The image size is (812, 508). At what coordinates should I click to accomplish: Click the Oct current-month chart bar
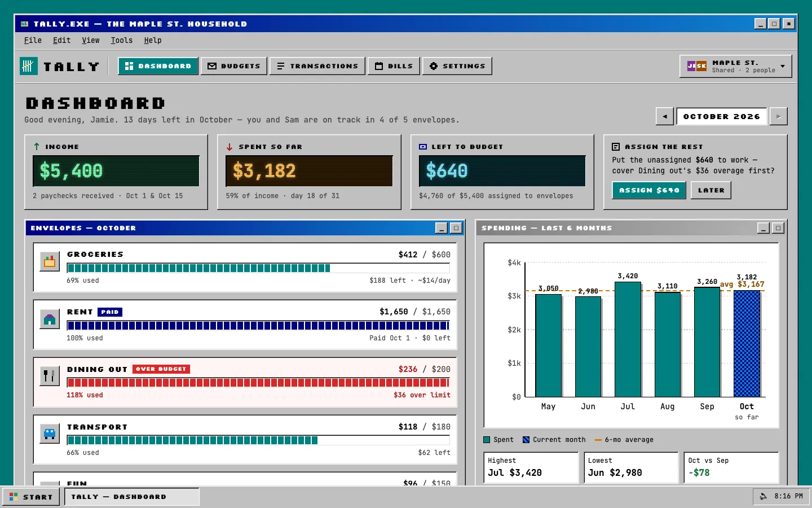point(747,344)
